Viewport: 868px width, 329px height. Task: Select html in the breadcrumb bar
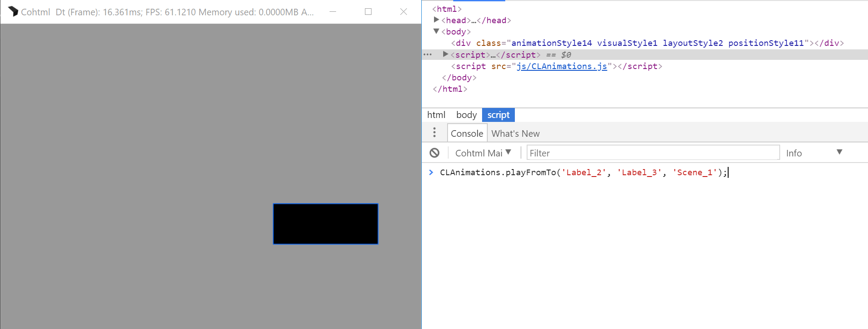436,115
